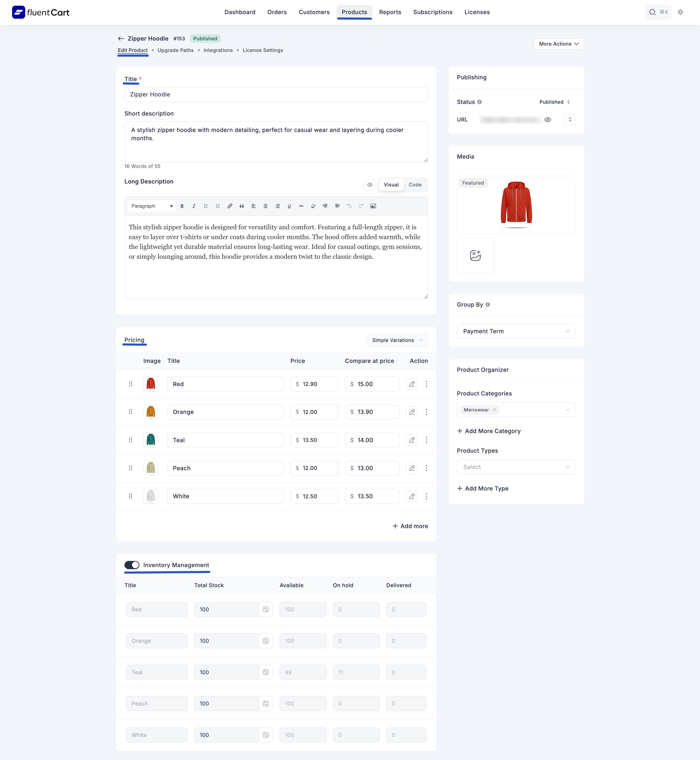Apply bold formatting in the long description editor
This screenshot has height=760, width=700.
182,206
